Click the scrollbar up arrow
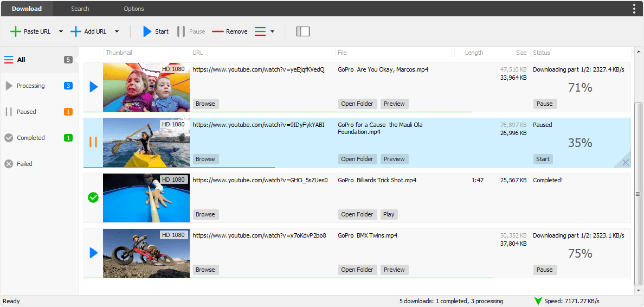 638,52
